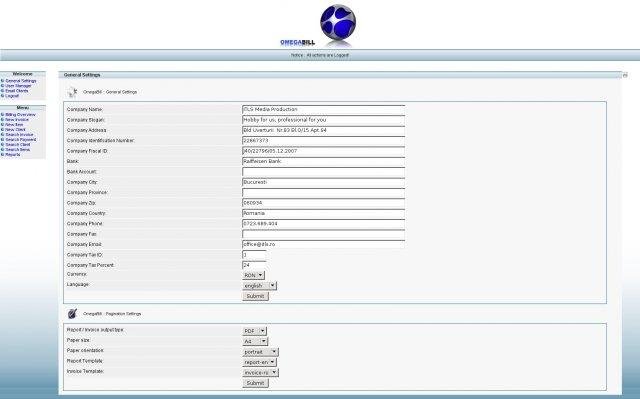Screen dimensions: 640x399
Task: Focus the Company Zip field
Action: click(x=323, y=203)
